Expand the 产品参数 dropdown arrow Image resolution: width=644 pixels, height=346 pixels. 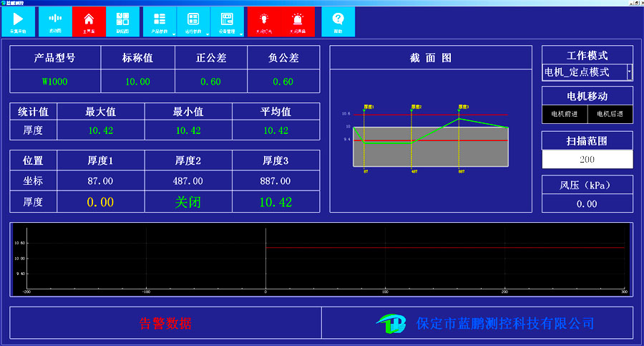(174, 33)
